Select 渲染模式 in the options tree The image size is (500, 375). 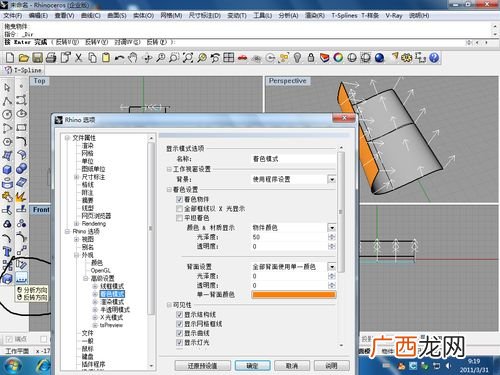pos(112,302)
